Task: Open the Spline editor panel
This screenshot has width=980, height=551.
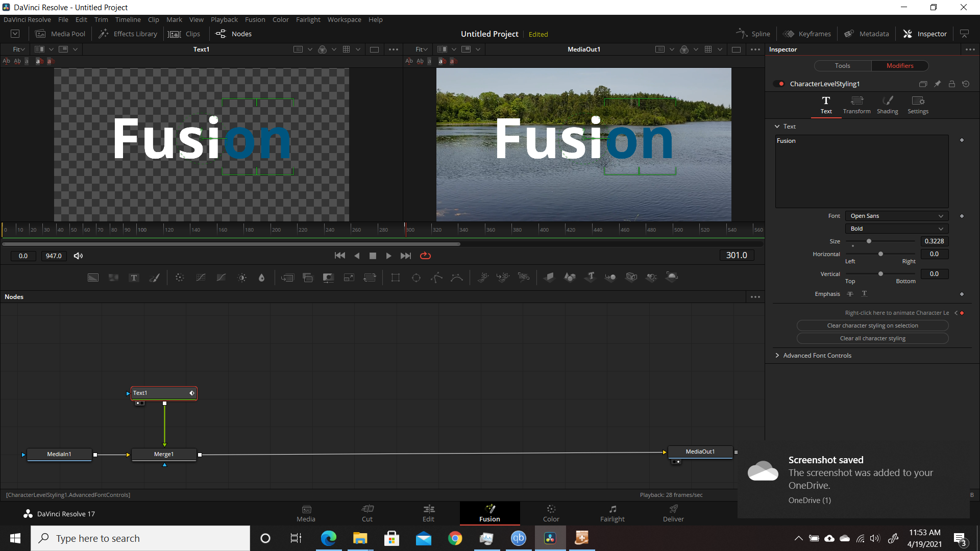Action: point(753,34)
